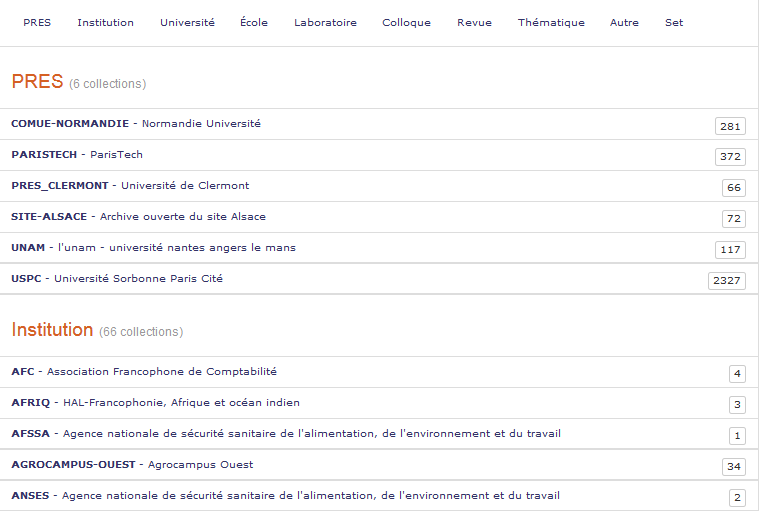Open the ANSES collection link
767x511 pixels.
point(286,495)
